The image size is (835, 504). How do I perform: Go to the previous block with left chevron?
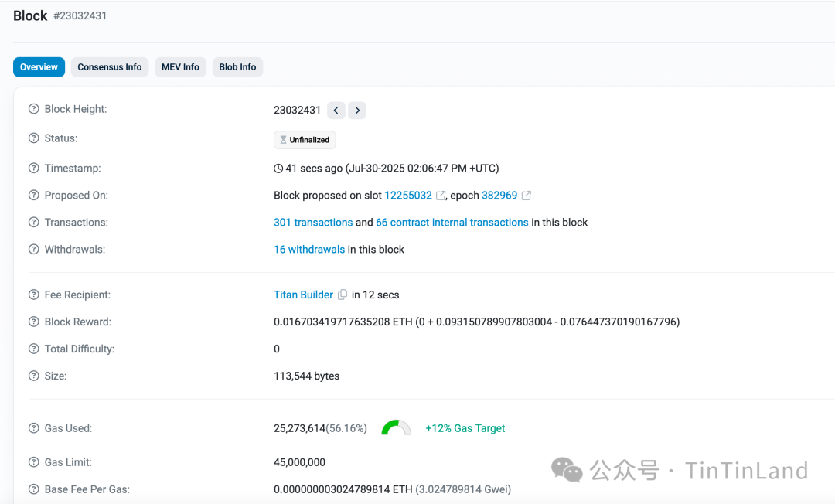pyautogui.click(x=336, y=111)
